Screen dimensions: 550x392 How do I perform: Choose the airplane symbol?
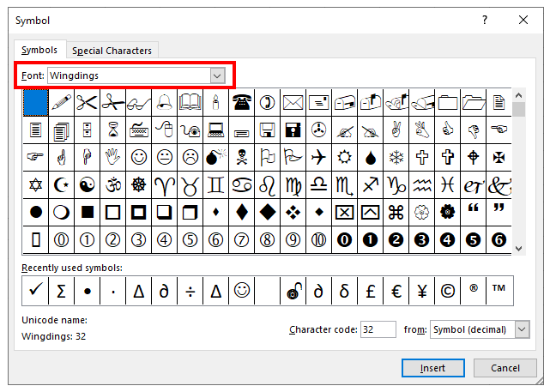(318, 157)
